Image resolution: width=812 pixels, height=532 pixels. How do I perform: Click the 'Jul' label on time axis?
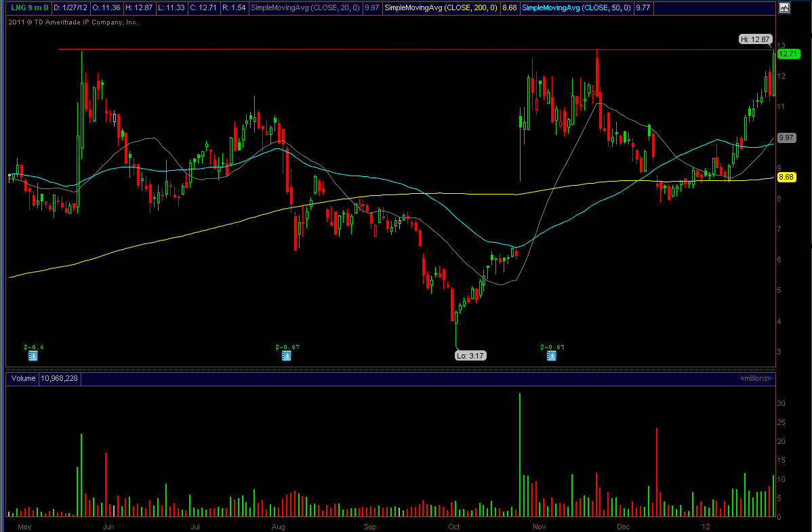[195, 527]
